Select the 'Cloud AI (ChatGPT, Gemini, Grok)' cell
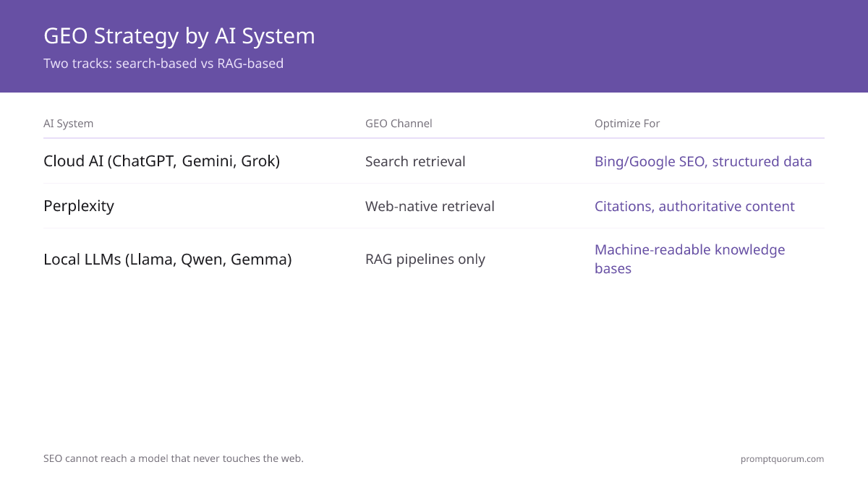 pyautogui.click(x=161, y=161)
